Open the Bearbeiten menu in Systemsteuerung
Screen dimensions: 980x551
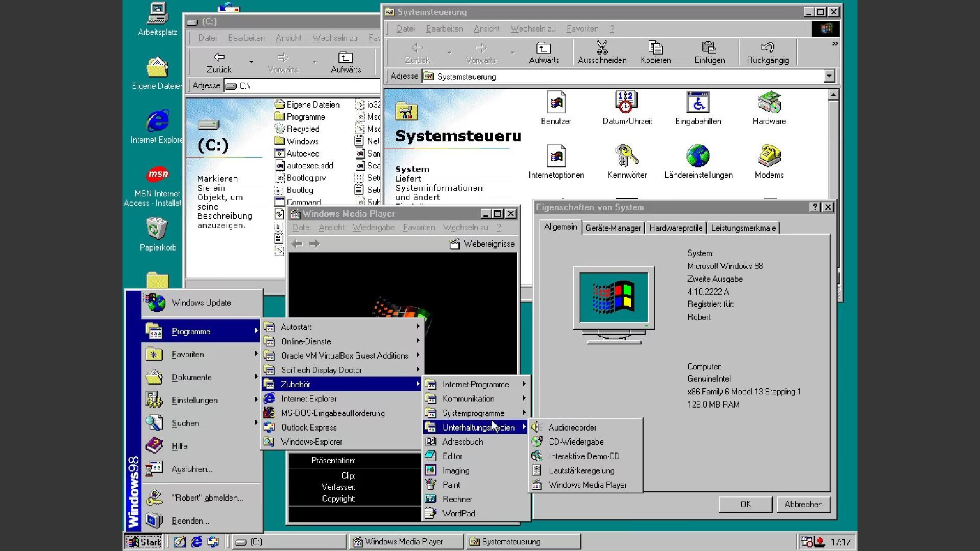(444, 29)
